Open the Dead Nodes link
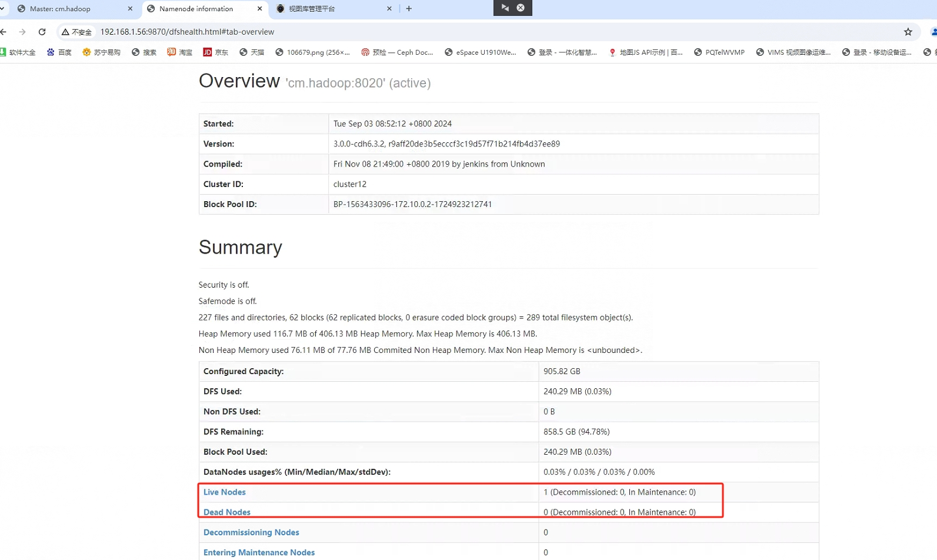This screenshot has width=937, height=560. 227,512
